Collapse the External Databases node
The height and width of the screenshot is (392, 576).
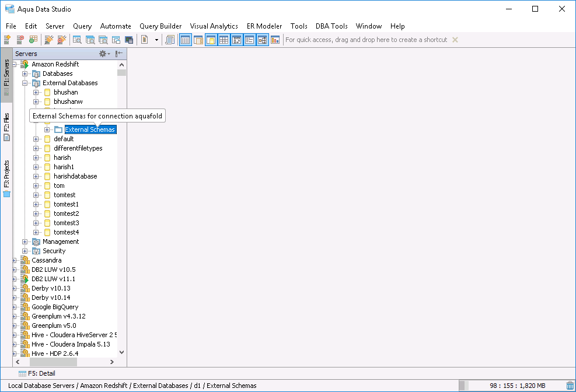25,83
